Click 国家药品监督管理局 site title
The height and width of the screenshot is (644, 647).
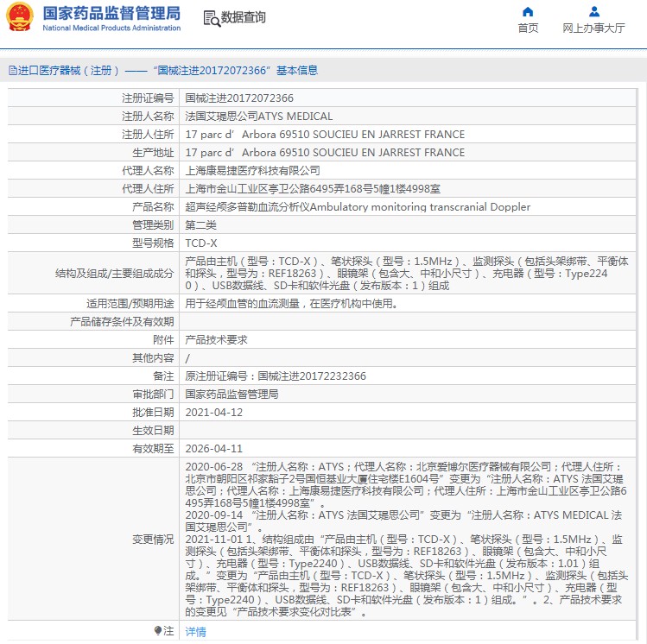coord(111,13)
